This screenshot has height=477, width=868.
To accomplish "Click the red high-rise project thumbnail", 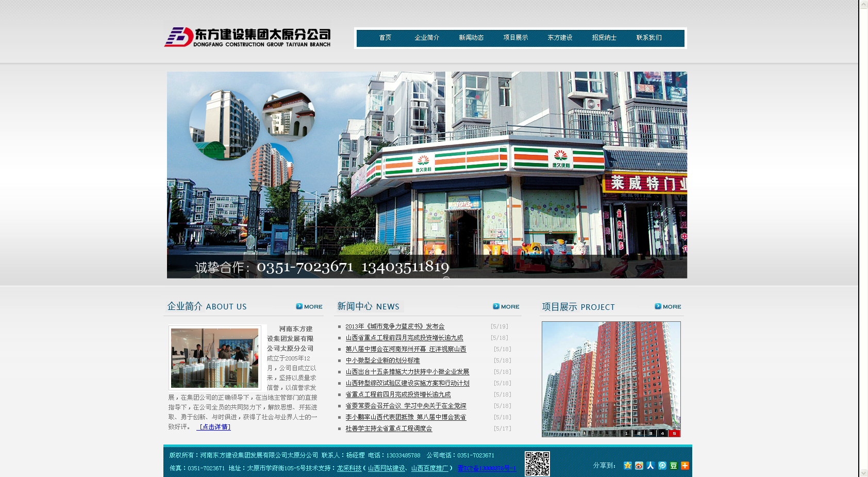I will tap(611, 376).
